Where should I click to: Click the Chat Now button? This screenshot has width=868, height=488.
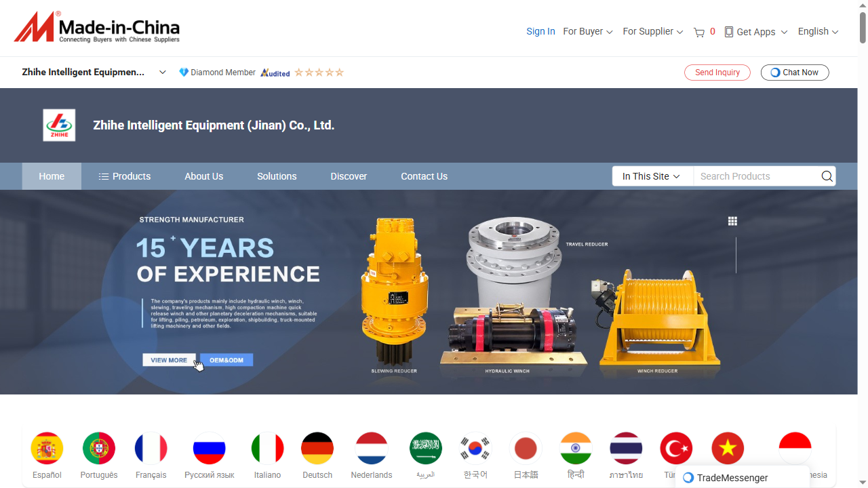pos(795,73)
